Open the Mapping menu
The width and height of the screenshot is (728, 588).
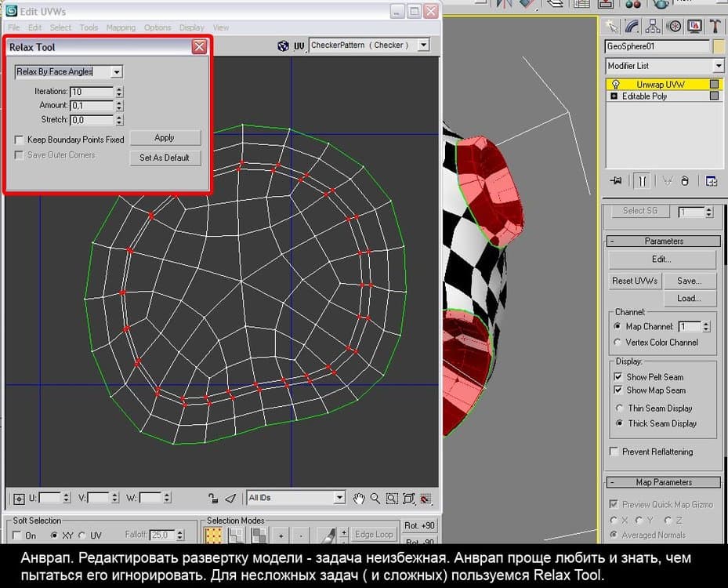[121, 27]
